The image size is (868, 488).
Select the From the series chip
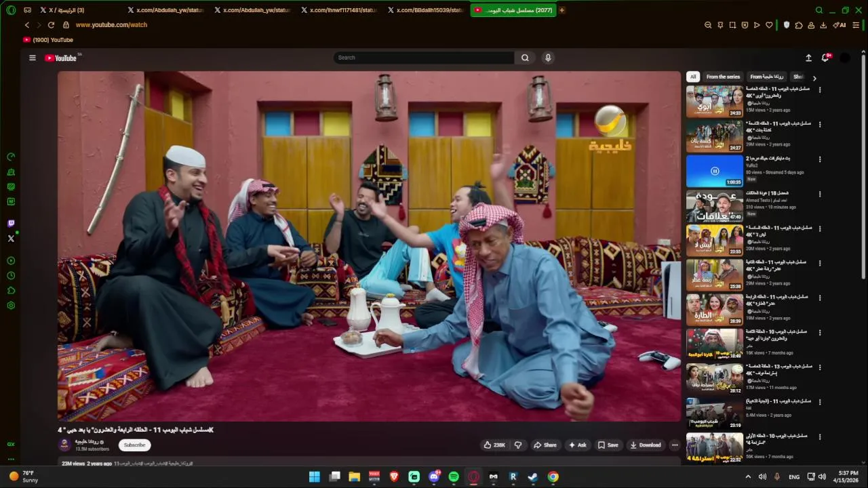point(723,77)
